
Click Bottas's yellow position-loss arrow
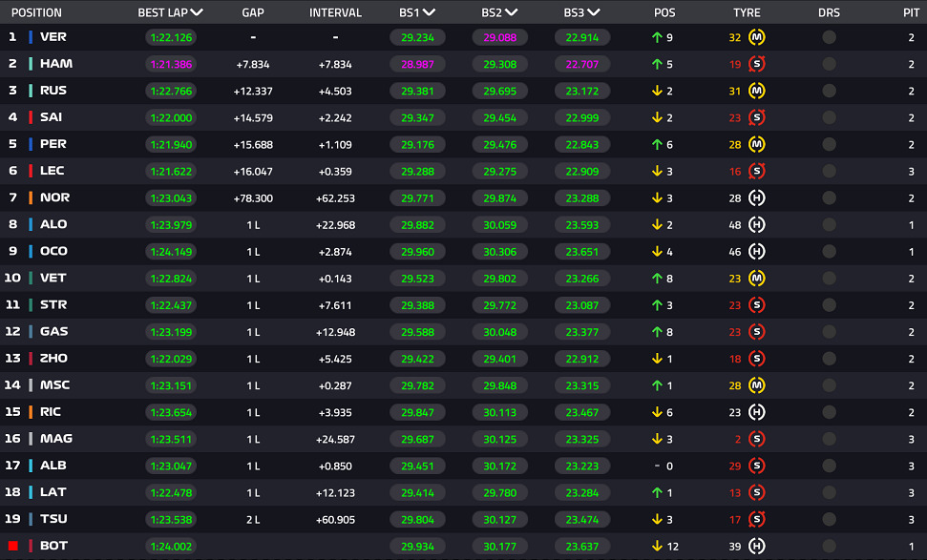pyautogui.click(x=657, y=546)
